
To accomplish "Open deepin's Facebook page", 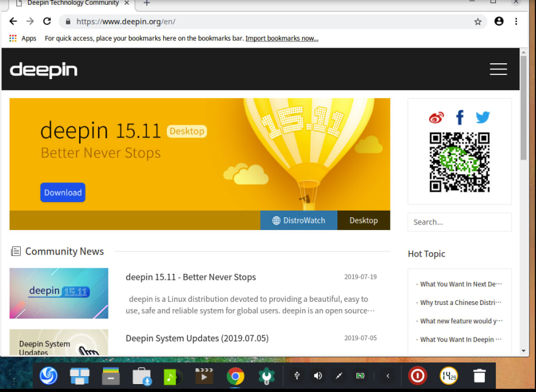I will point(460,117).
